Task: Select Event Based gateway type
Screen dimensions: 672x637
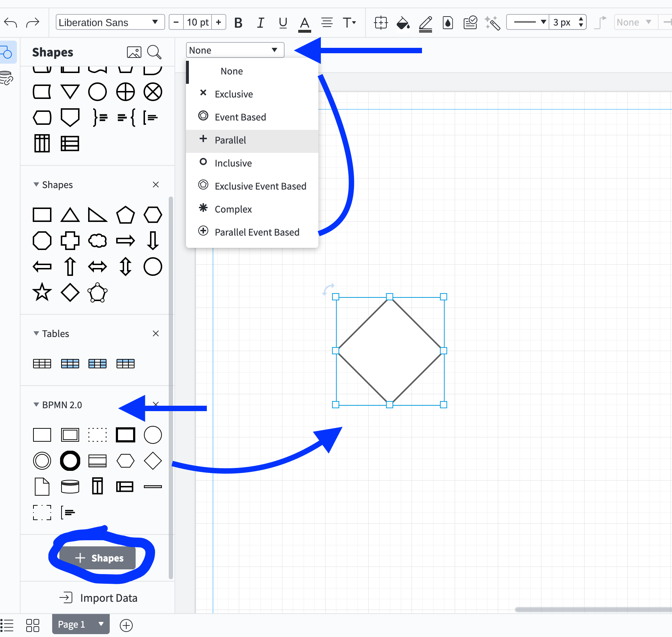Action: pyautogui.click(x=252, y=117)
